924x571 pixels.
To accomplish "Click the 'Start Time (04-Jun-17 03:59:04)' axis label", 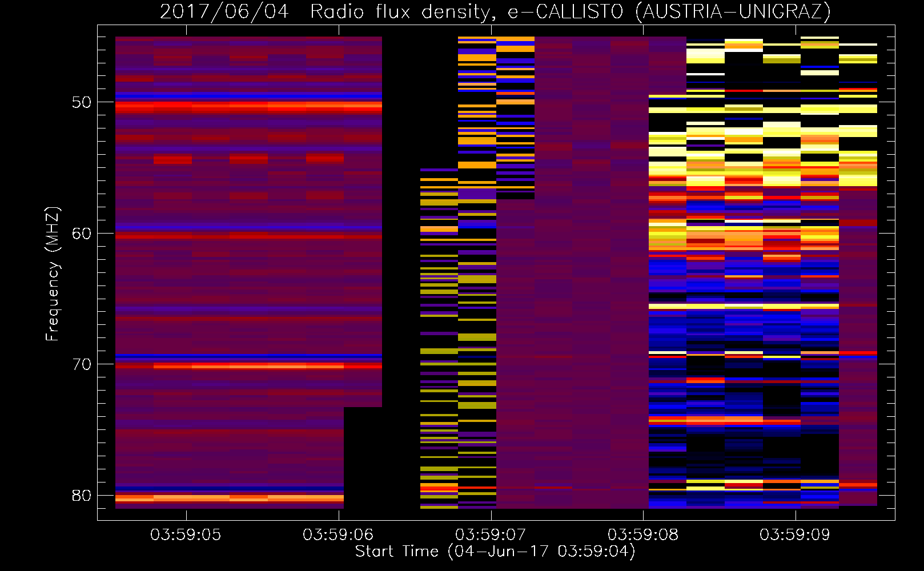I will click(x=495, y=552).
